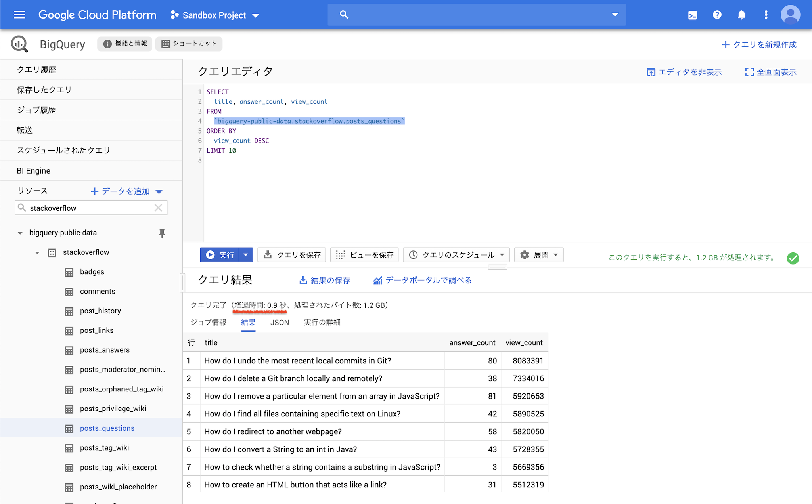Select the posts_answers table
This screenshot has height=504, width=812.
105,350
